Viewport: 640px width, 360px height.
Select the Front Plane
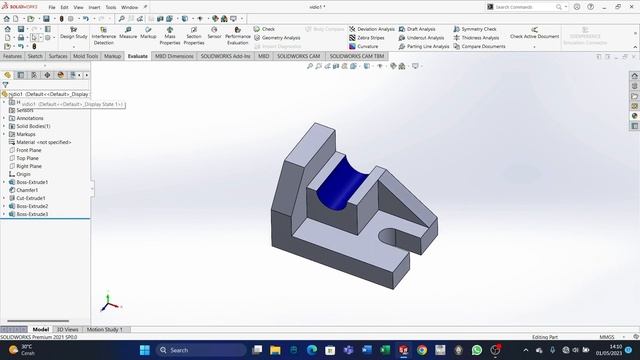(25, 150)
